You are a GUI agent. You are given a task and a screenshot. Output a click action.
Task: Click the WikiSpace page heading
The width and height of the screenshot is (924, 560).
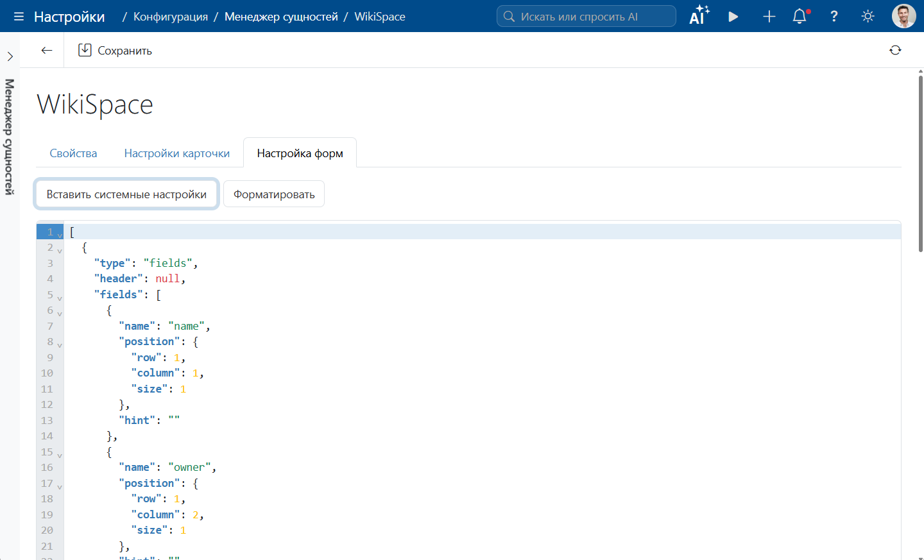tap(95, 105)
